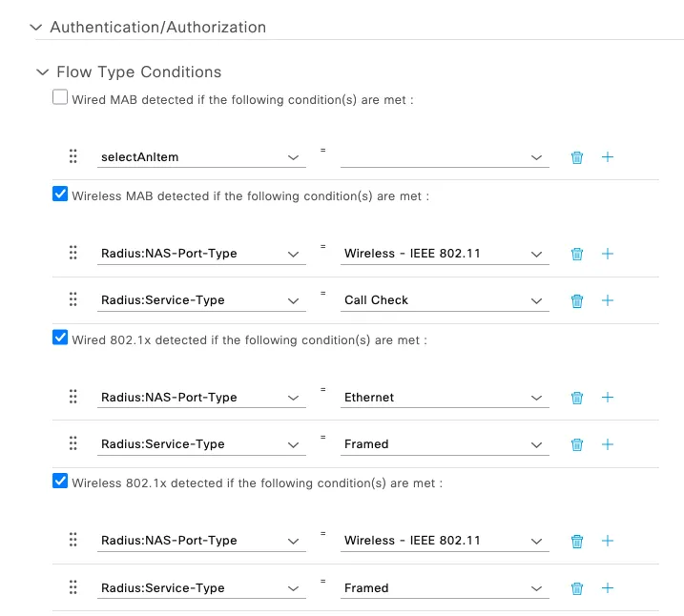Enable Wired MAB detection checkbox

pos(60,96)
